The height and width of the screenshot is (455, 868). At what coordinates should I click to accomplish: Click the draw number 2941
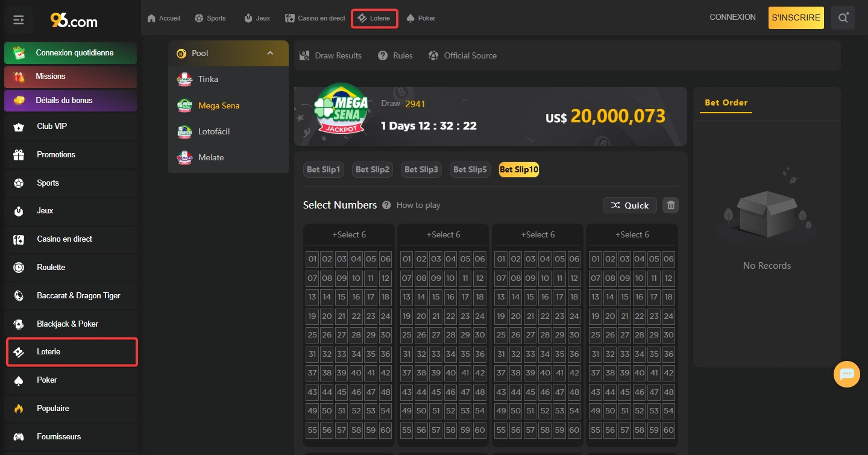click(x=415, y=104)
